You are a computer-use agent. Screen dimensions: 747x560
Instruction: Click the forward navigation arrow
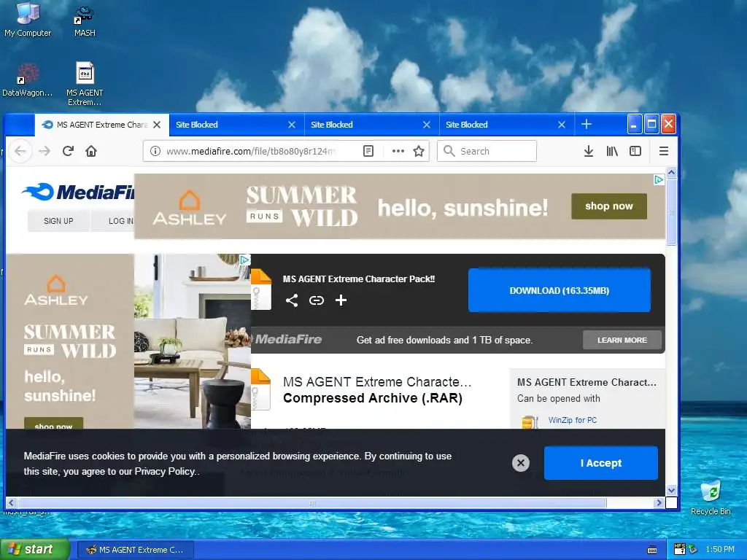[44, 151]
